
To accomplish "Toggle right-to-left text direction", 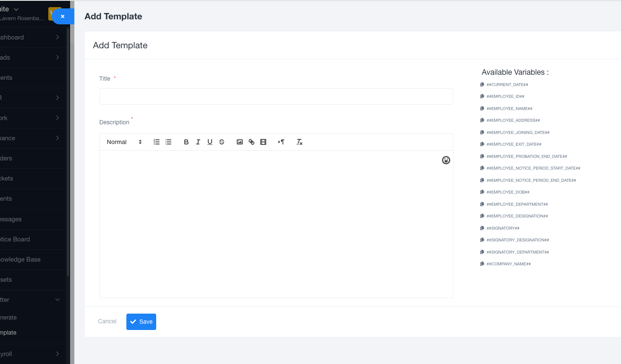I will tap(281, 142).
